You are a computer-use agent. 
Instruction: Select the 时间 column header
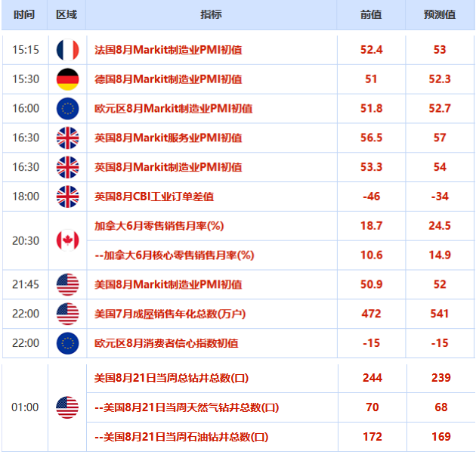23,15
